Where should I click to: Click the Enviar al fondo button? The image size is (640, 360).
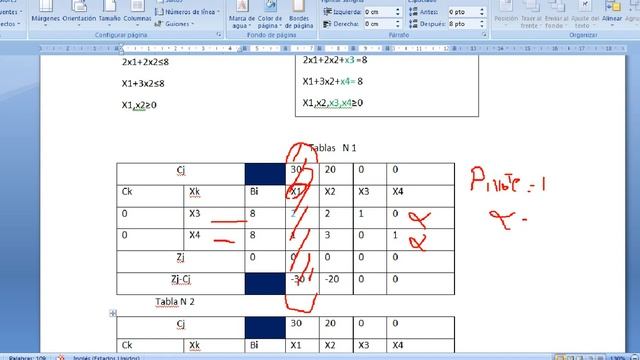pyautogui.click(x=556, y=14)
